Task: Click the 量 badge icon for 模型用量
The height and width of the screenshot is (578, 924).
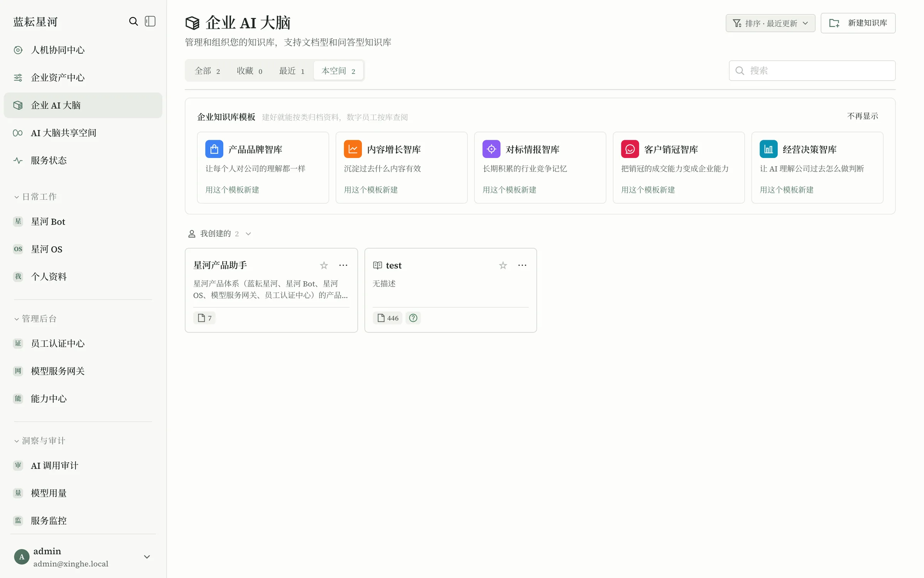Action: pos(18,493)
